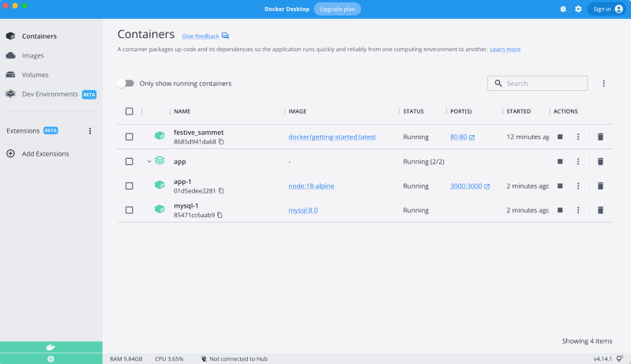Open more actions menu for app-1

click(578, 186)
